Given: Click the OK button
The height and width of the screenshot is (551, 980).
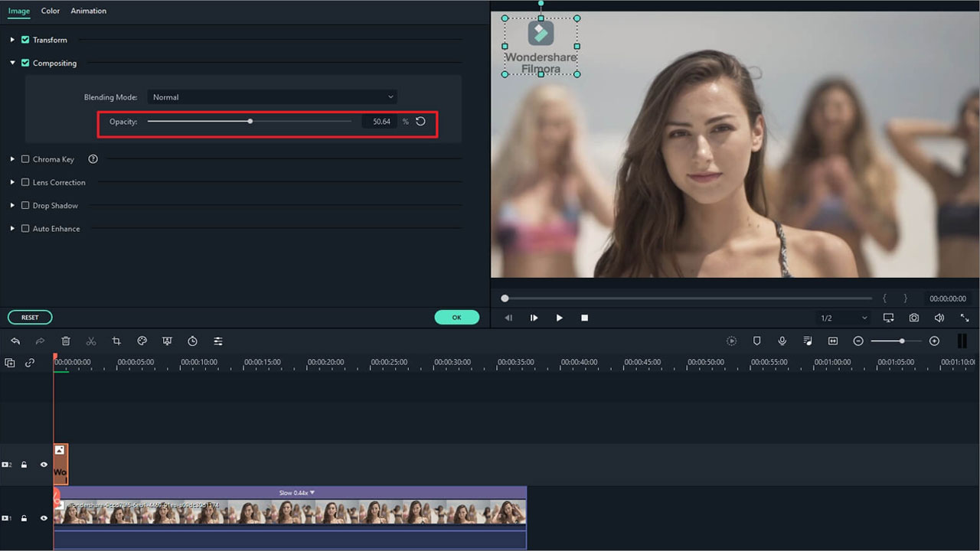Looking at the screenshot, I should [456, 318].
